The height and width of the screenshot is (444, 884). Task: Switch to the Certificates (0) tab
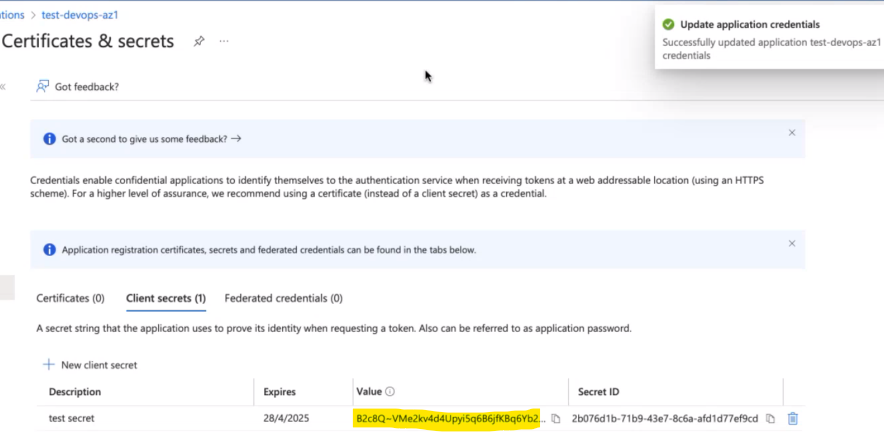(x=70, y=298)
